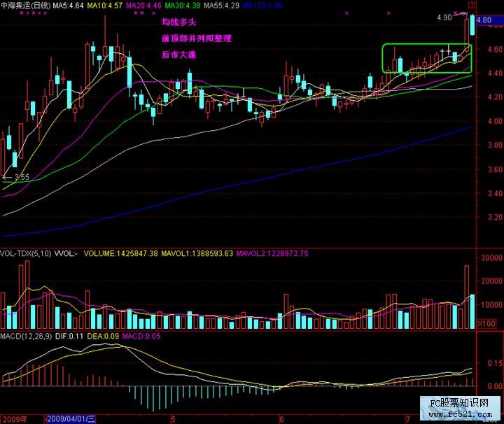Click the VOLUME:1425847.38 value
The image size is (504, 424).
tap(121, 253)
